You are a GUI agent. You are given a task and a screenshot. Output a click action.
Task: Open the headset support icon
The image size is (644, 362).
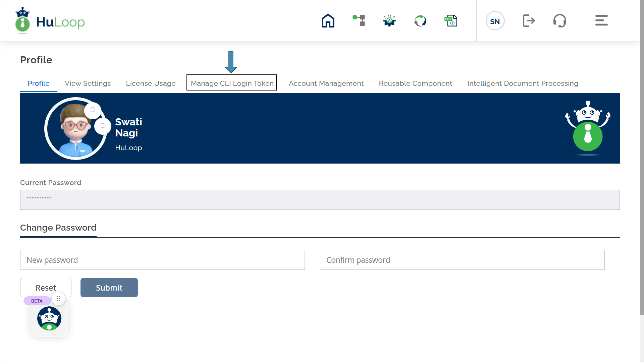pos(559,21)
